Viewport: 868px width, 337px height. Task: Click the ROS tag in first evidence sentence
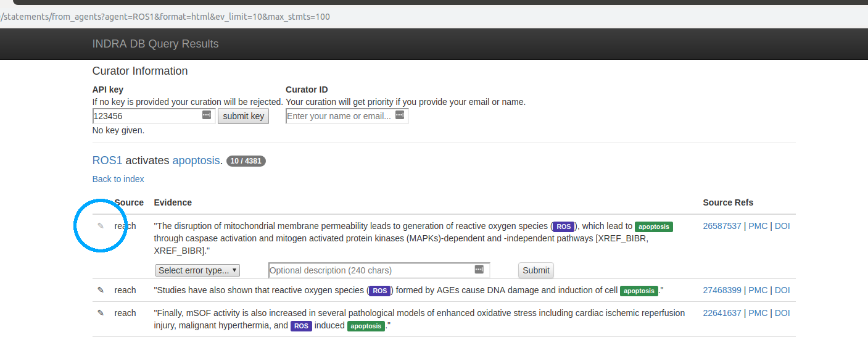tap(564, 227)
